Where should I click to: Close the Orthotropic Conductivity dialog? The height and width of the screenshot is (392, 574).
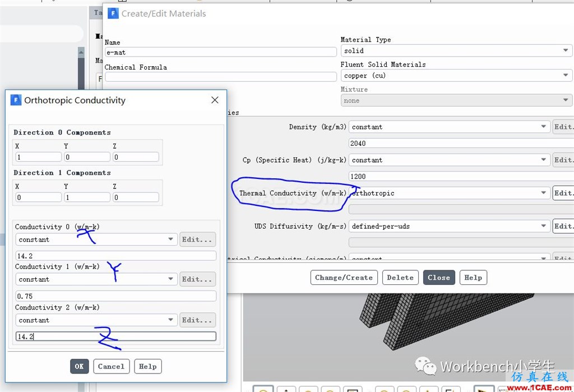(215, 100)
